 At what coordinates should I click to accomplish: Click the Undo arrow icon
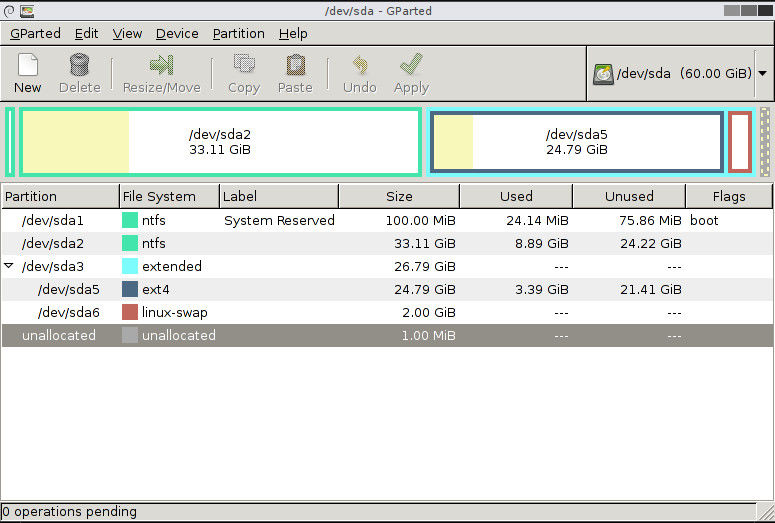pos(360,65)
